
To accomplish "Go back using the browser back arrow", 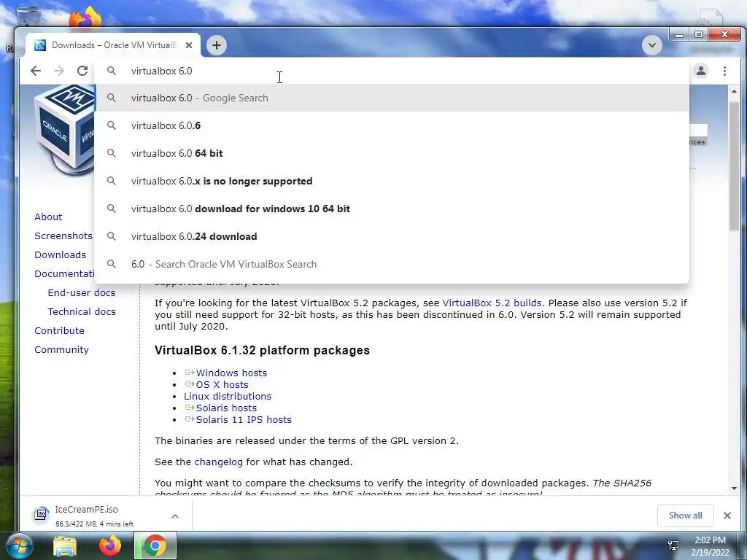I will [x=36, y=71].
